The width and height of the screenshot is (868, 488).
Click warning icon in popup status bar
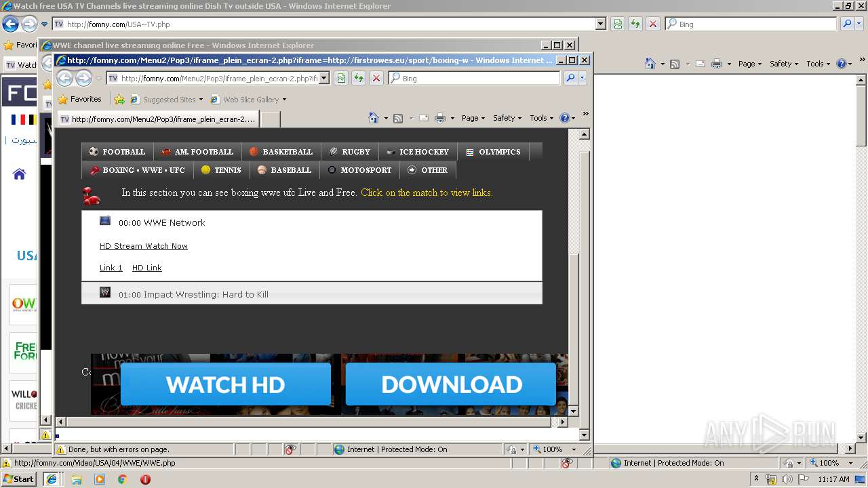tap(61, 449)
